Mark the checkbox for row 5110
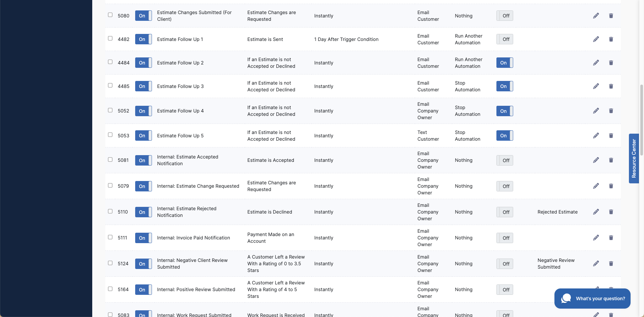 pos(110,211)
